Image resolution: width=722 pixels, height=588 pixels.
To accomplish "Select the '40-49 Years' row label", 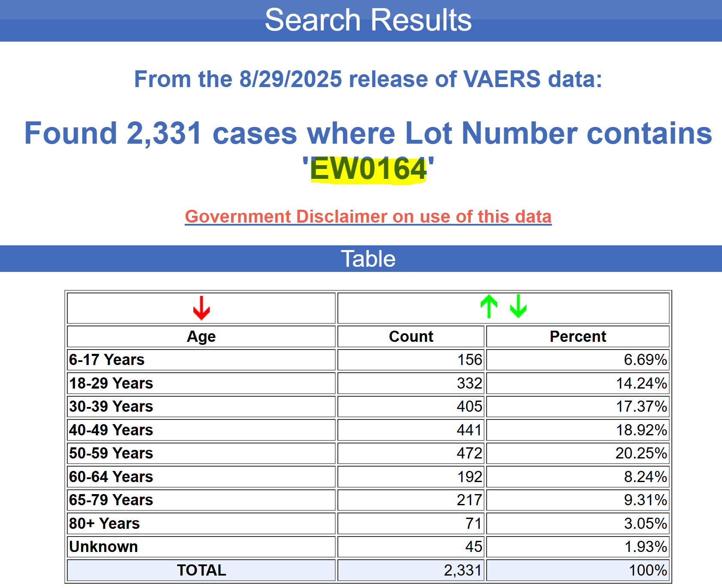I will point(111,430).
